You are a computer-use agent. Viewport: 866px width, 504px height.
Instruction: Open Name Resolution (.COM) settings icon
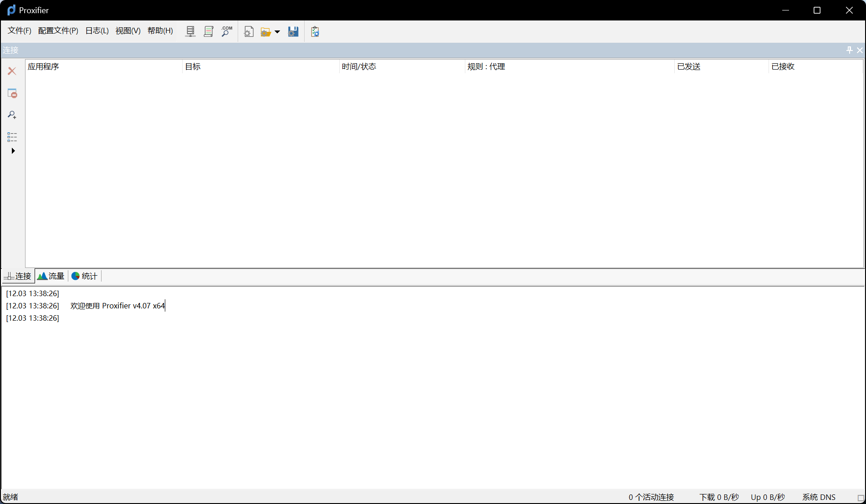coord(227,31)
